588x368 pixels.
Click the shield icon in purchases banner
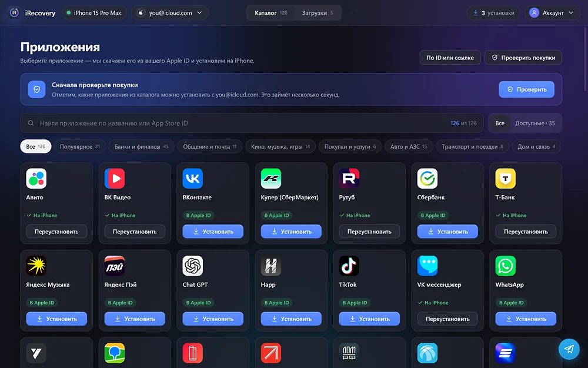coord(36,89)
